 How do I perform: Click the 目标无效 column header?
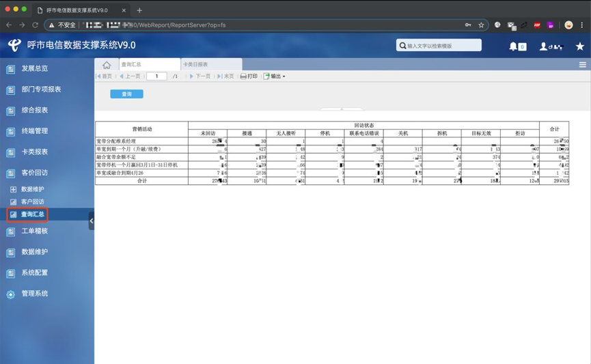tap(481, 133)
